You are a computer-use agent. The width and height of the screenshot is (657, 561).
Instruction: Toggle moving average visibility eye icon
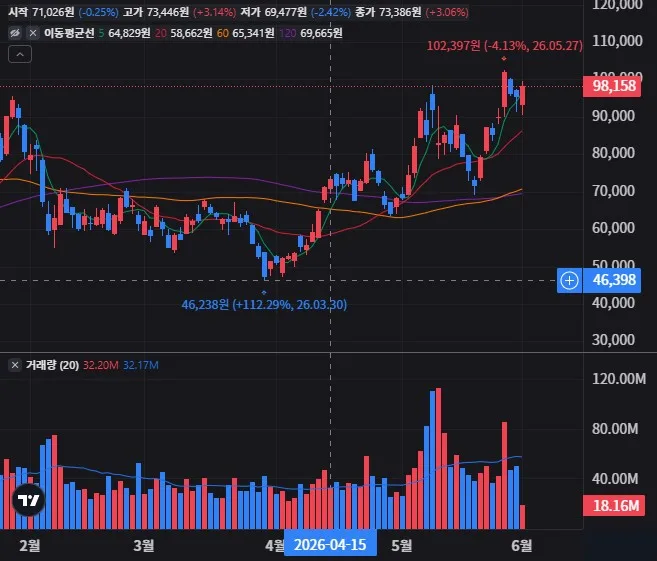[15, 33]
